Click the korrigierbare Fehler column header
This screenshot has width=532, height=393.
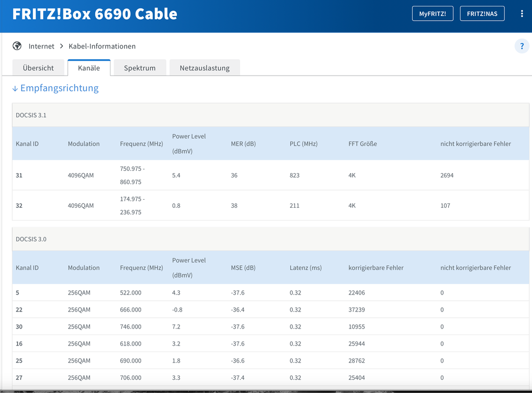click(376, 267)
